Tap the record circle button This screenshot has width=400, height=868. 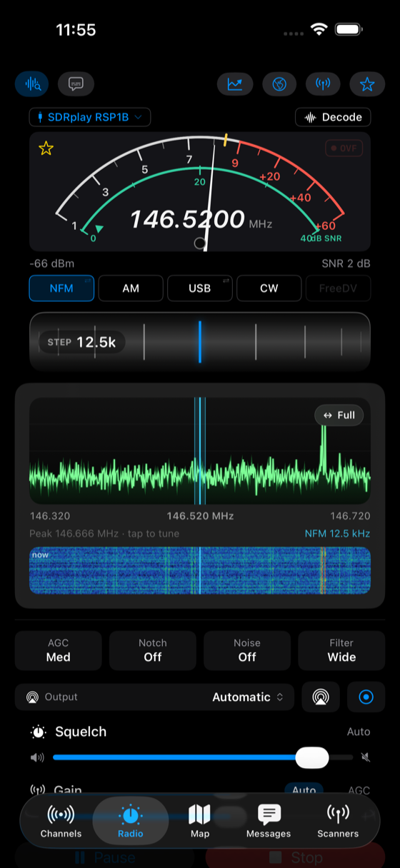click(x=366, y=697)
